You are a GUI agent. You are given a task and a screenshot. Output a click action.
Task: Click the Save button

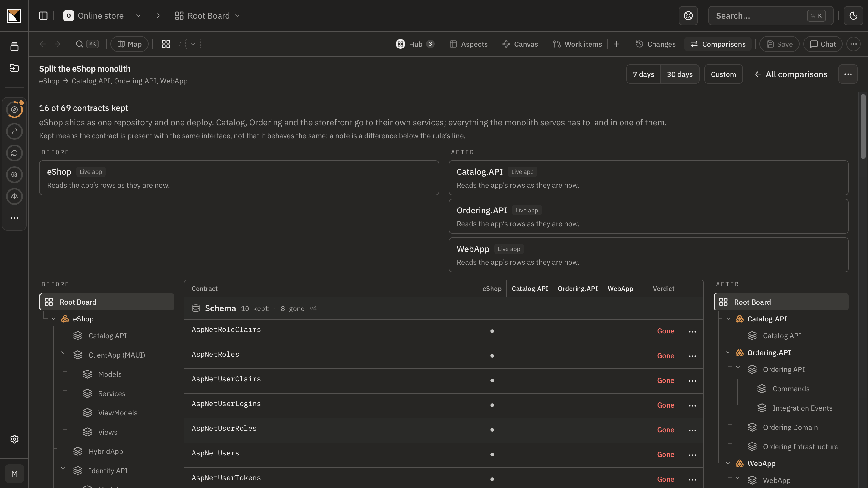[779, 44]
